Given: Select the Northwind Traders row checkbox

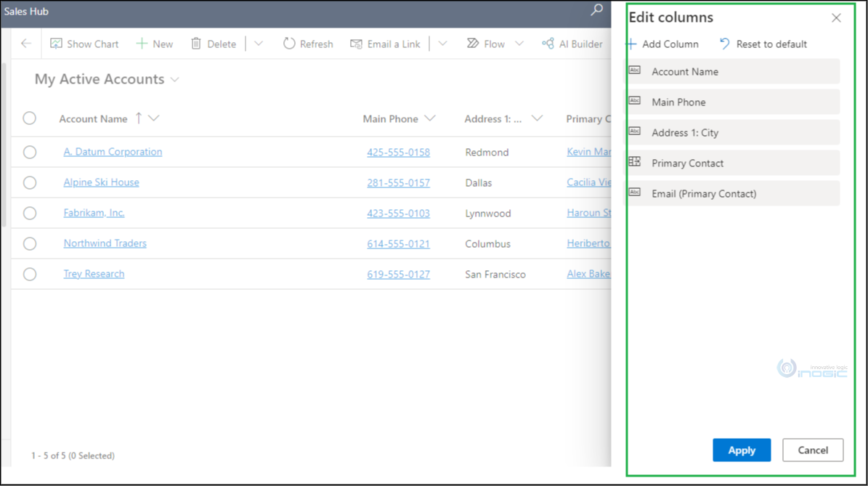Looking at the screenshot, I should coord(29,243).
